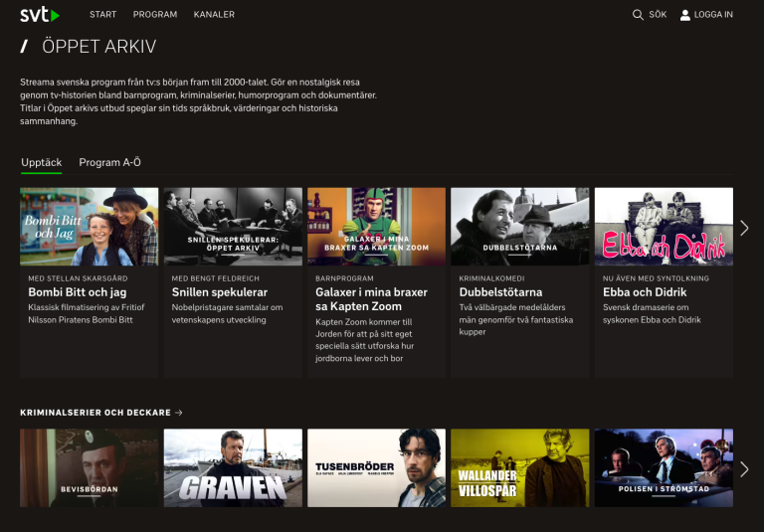
Task: Click the ÖPPET ARKIV page heading
Action: tap(98, 47)
